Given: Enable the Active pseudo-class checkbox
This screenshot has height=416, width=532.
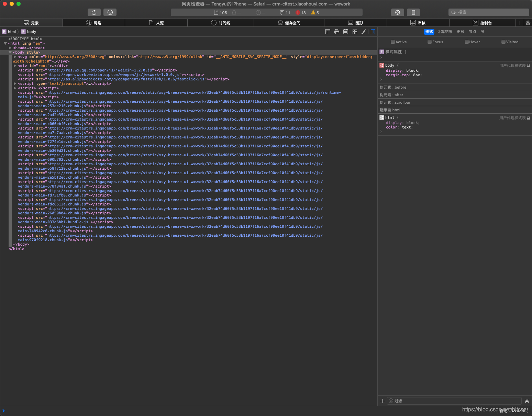Looking at the screenshot, I should click(392, 42).
